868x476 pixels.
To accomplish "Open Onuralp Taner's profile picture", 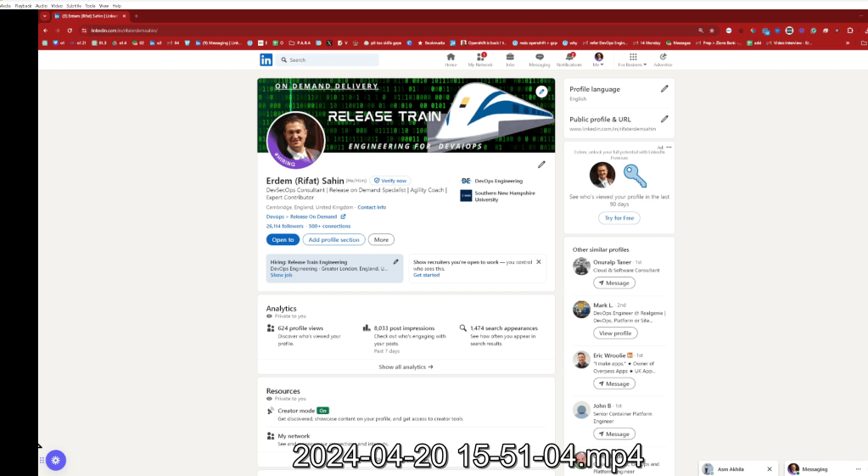I will pyautogui.click(x=581, y=266).
